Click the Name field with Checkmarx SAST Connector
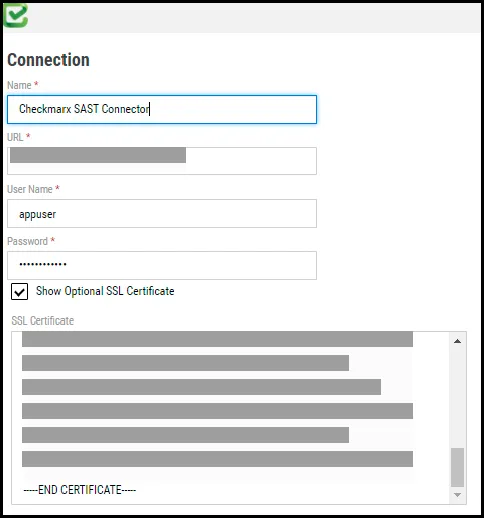The image size is (484, 518). (162, 109)
